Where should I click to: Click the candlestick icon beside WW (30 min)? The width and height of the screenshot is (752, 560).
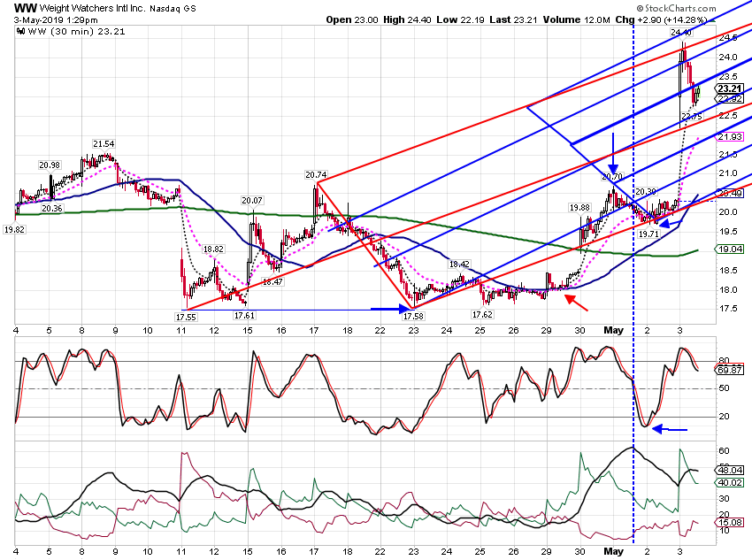(20, 31)
